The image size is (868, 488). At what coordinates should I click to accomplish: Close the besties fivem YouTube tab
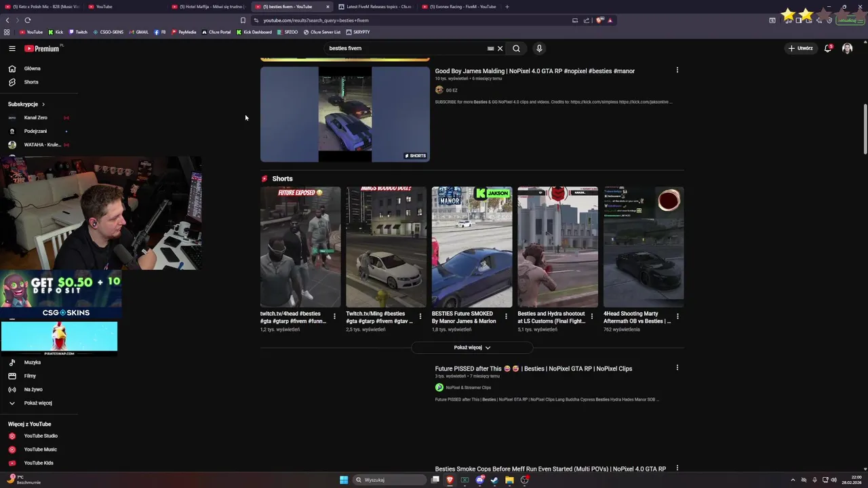[328, 7]
